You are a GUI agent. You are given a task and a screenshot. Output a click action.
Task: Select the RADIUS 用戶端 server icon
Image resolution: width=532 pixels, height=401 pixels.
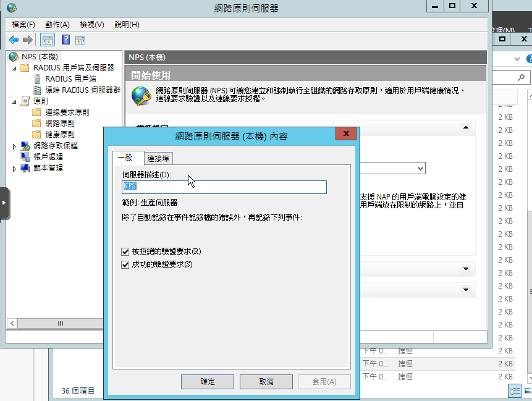[x=38, y=79]
